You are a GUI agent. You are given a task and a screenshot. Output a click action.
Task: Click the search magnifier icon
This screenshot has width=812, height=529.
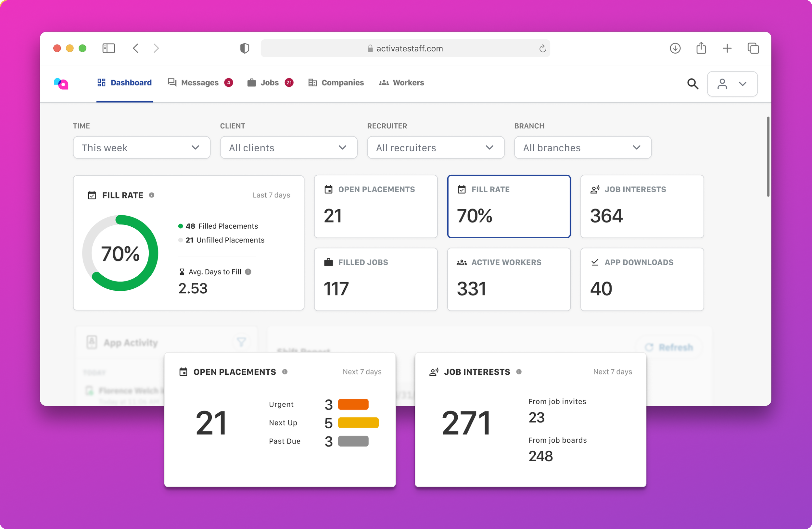tap(692, 83)
